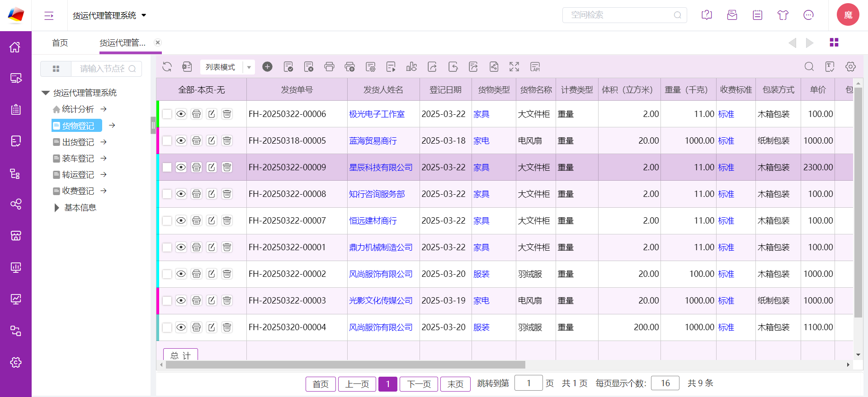Expand the 基本信息 tree node
Viewport: 868px width, 397px height.
click(57, 207)
